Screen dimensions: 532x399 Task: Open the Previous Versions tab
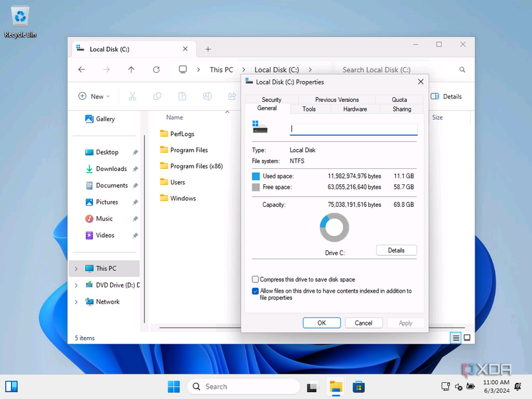click(x=336, y=99)
